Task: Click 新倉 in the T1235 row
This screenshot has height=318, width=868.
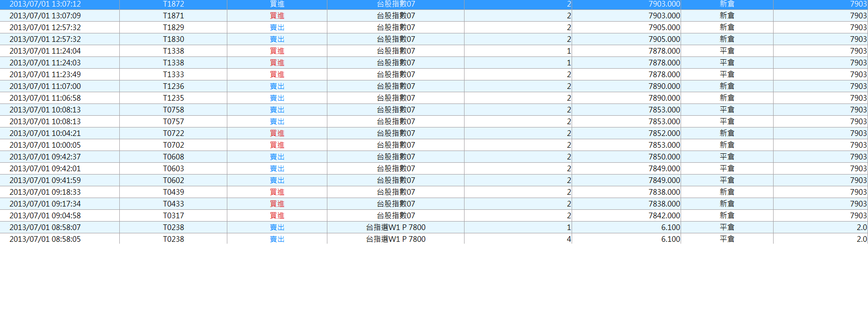Action: [x=727, y=98]
